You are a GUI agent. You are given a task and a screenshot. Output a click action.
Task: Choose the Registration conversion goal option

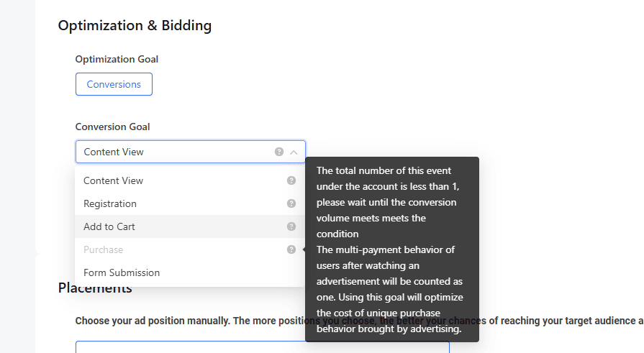click(110, 203)
